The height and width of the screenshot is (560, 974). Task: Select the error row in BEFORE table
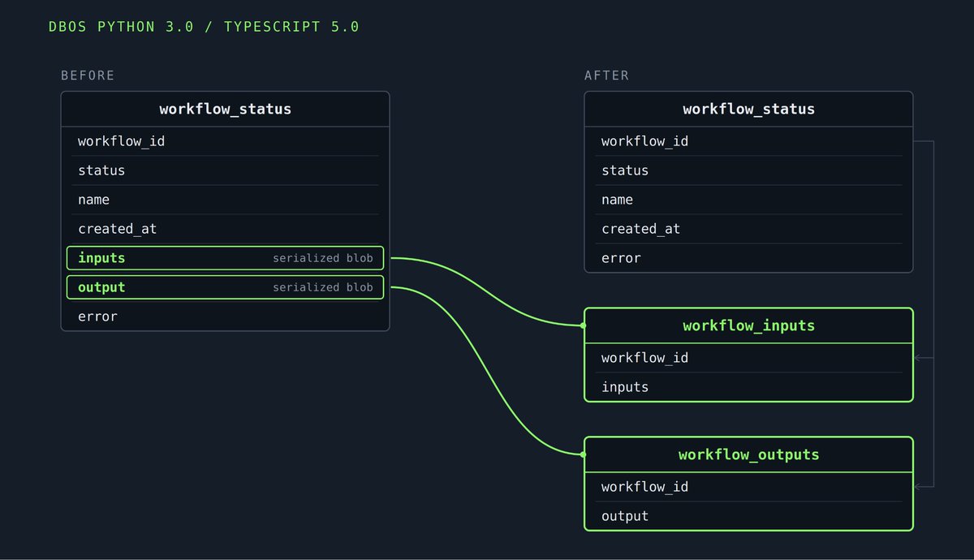coord(226,317)
